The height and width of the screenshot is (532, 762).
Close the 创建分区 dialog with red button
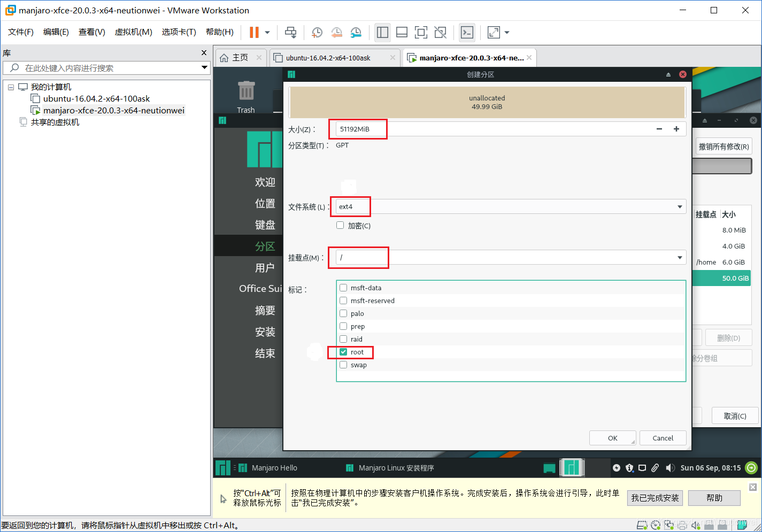coord(683,74)
